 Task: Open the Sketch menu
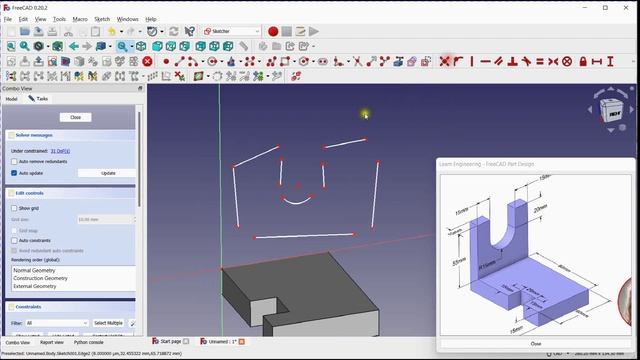102,19
